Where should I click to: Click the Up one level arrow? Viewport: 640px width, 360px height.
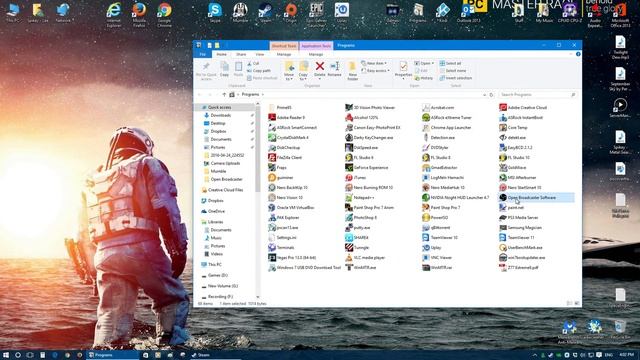[x=224, y=95]
